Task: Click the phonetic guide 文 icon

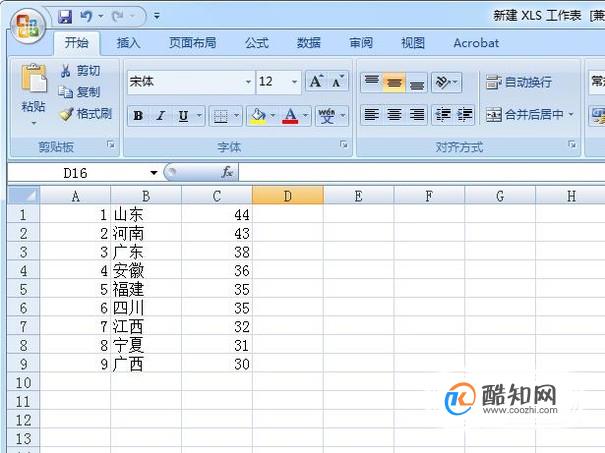Action: [x=327, y=115]
